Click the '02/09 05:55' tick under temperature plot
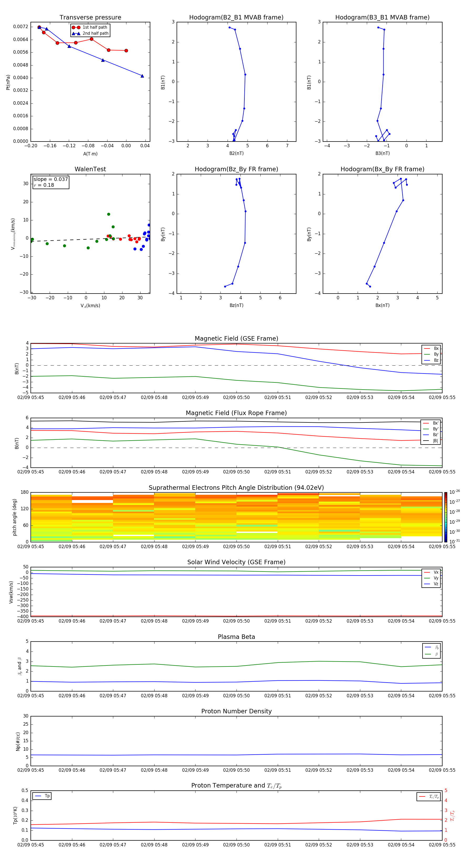 click(442, 845)
